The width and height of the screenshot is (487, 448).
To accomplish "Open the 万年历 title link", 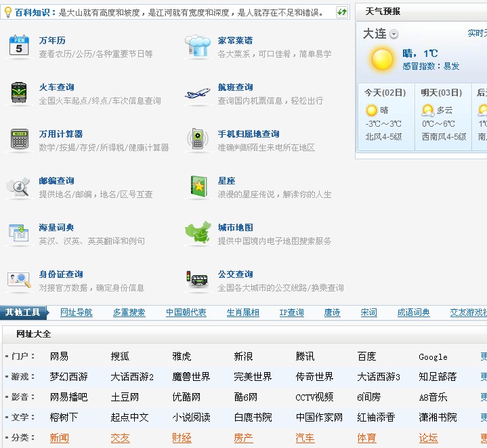I will (x=52, y=41).
